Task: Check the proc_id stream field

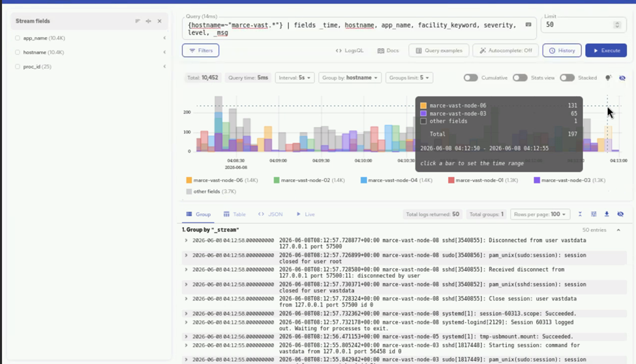Action: tap(18, 67)
